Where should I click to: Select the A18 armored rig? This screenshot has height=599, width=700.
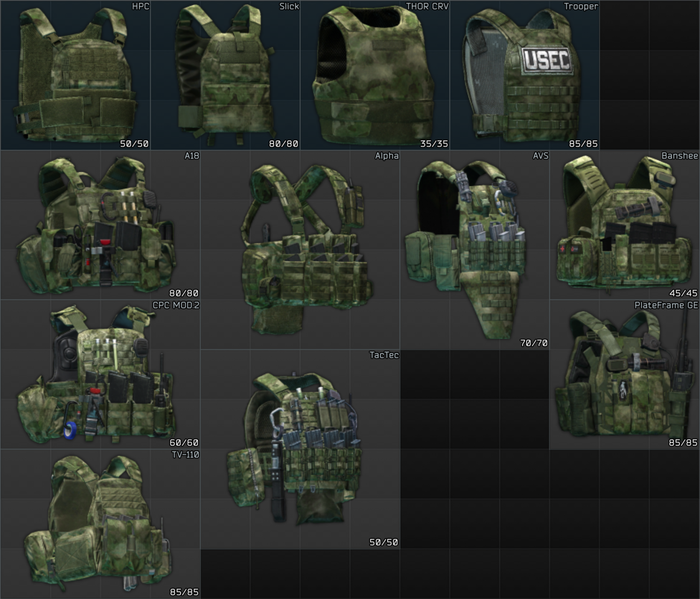(100, 225)
